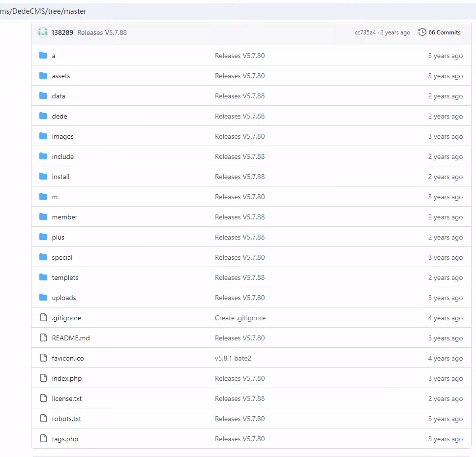This screenshot has width=476, height=457.
Task: Click the commit history clock icon
Action: (x=422, y=32)
